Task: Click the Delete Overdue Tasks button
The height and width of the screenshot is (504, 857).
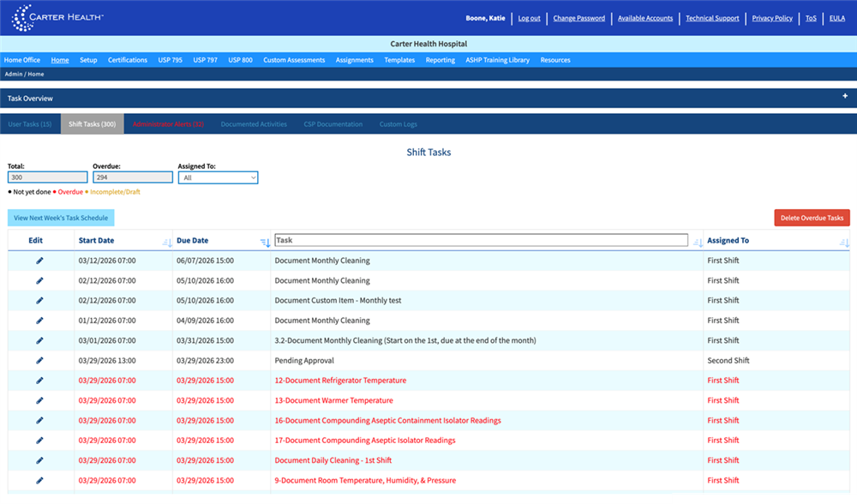Action: [x=812, y=218]
